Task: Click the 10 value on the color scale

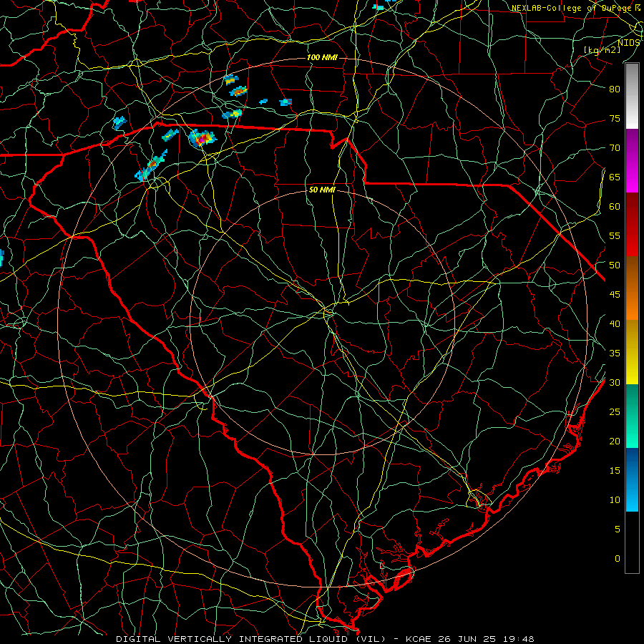Action: pos(615,500)
